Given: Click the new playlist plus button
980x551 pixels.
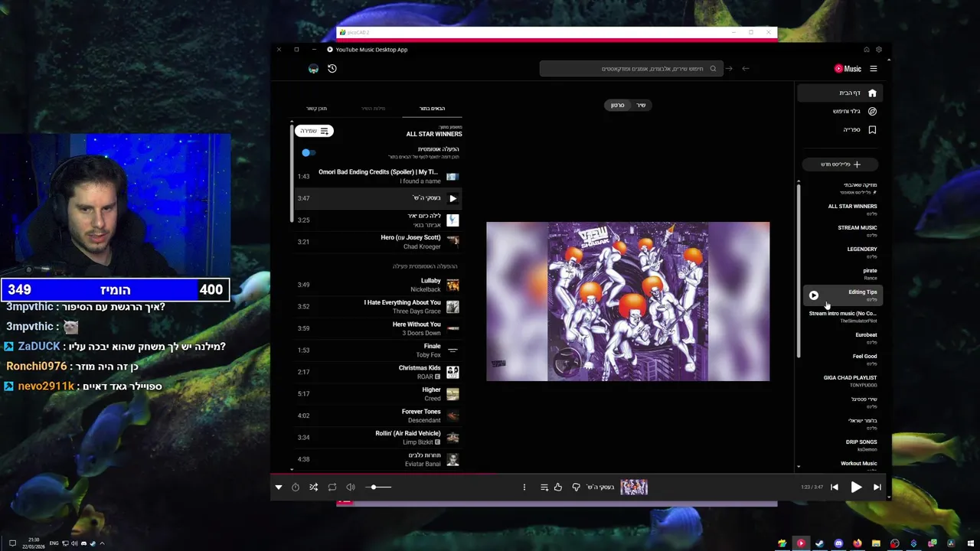Looking at the screenshot, I should 841,165.
